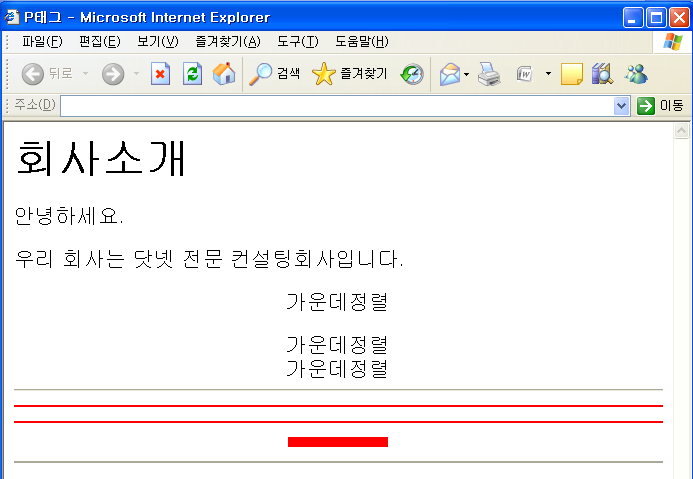Screen dimensions: 693x479
Task: Open the 편집(E) menu
Action: tap(99, 42)
